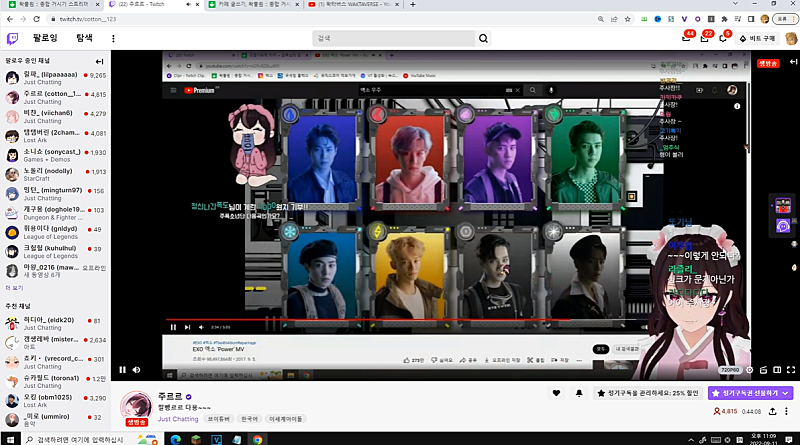Open Windows Start menu
This screenshot has height=445, width=800.
tap(10, 439)
